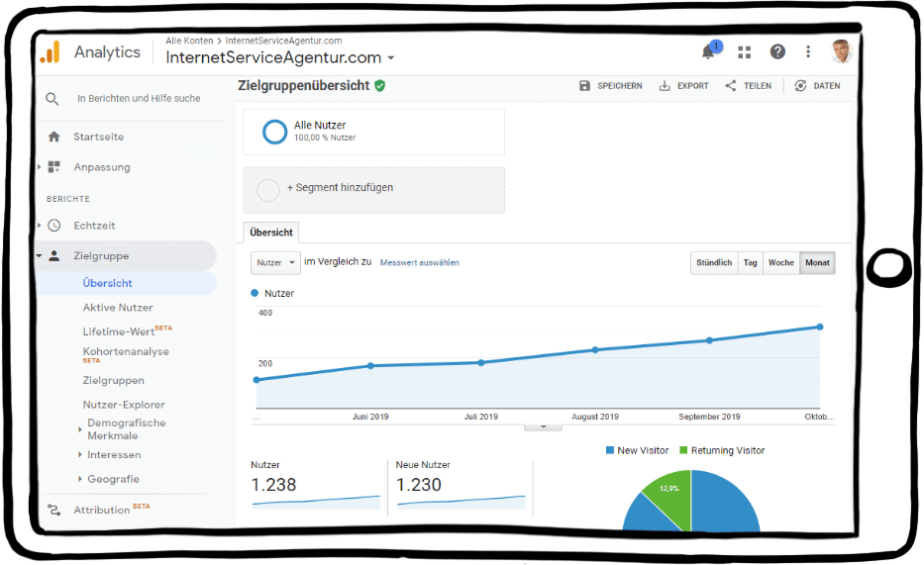Open the InternetServiceAgentur.com account dropdown
The image size is (924, 565).
point(391,58)
